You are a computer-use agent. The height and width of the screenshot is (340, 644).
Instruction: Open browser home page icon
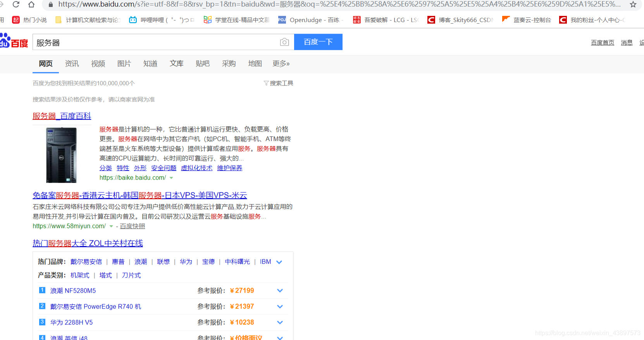tap(31, 4)
